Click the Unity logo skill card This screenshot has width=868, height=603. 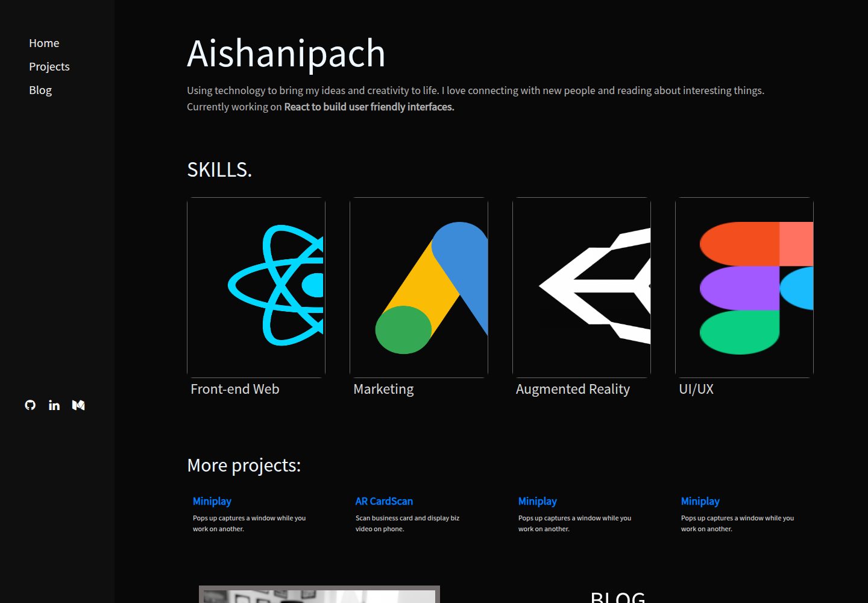point(582,288)
